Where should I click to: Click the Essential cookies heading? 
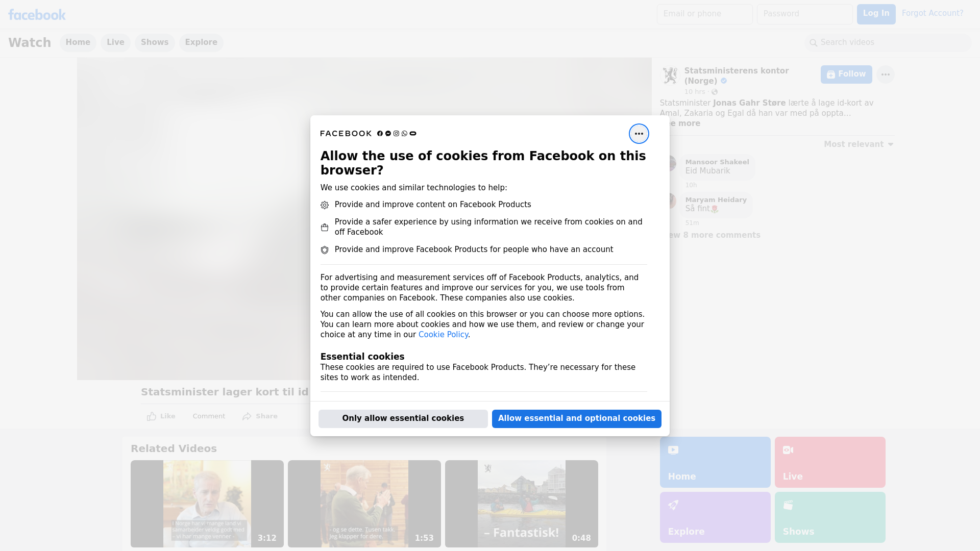point(362,357)
